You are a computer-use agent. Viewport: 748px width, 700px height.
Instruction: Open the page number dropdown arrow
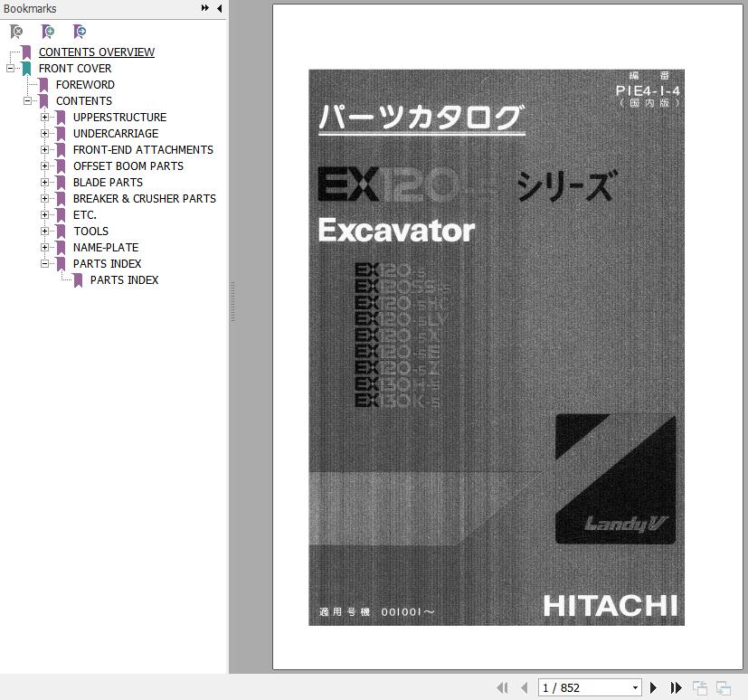point(635,687)
